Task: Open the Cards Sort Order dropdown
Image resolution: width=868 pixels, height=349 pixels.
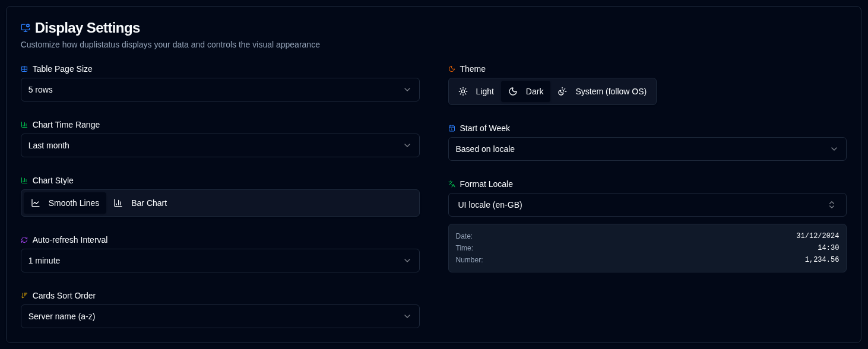Action: (220, 316)
